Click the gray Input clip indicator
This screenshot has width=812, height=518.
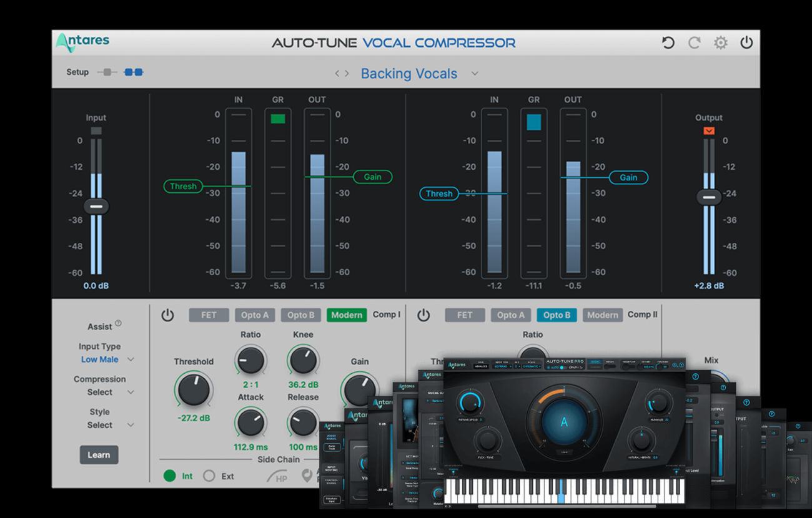coord(96,130)
